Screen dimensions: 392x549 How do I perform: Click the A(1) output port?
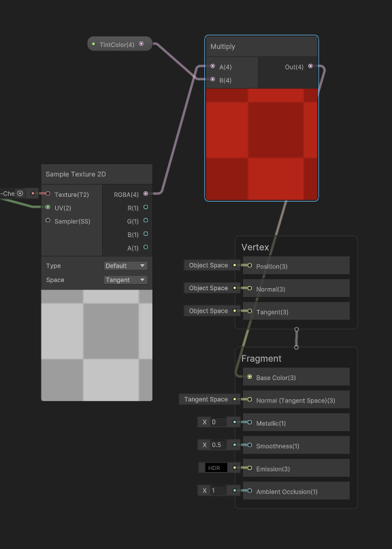point(146,247)
